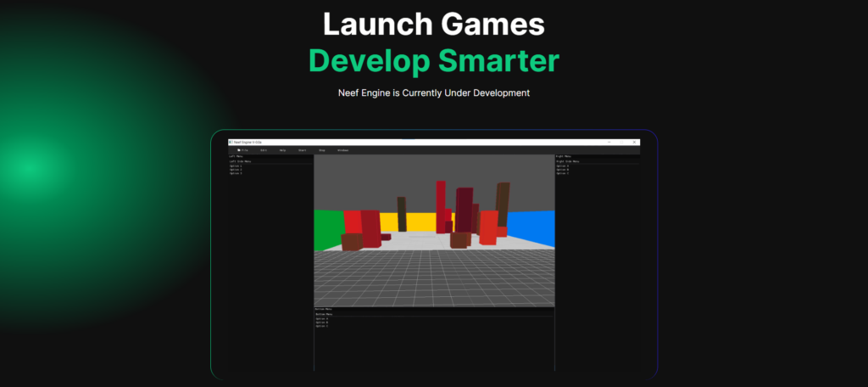This screenshot has height=387, width=868.
Task: Open the Help menu
Action: (x=283, y=150)
